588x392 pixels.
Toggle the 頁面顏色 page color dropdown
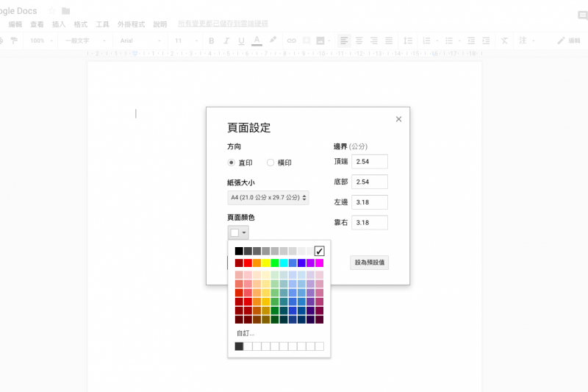pos(238,232)
